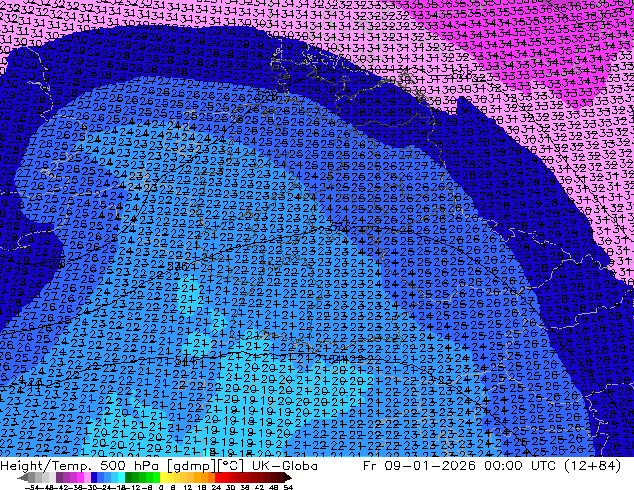
Task: Click the gray left-pointing arrow end of the legend
Action: tap(23, 477)
